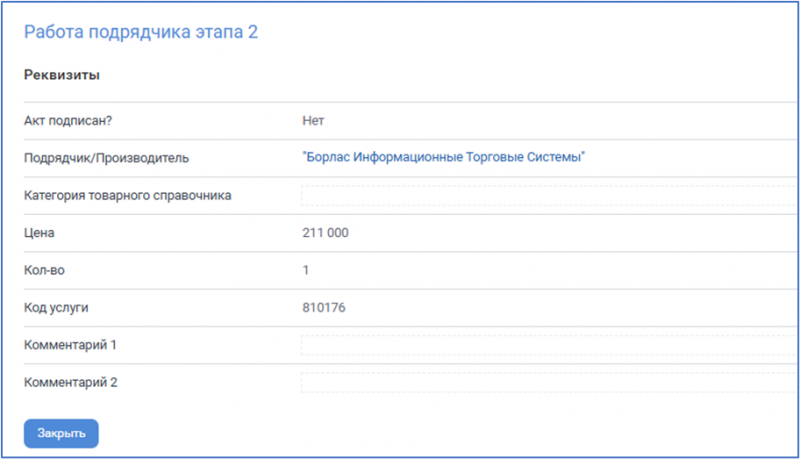Screen dimensions: 800x459
Task: Click the divider line under Реквизиты heading
Action: 400,101
